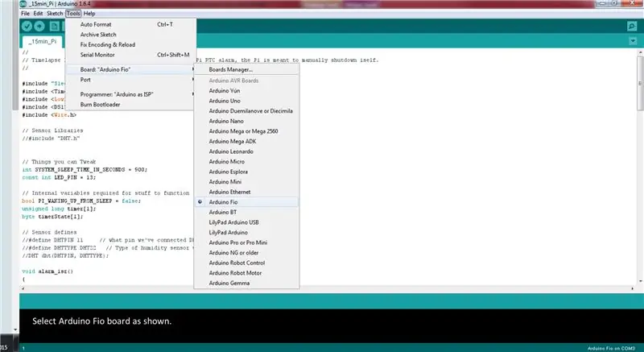Choose LilyPad Arduino USB board
The image size is (644, 352).
pyautogui.click(x=246, y=222)
